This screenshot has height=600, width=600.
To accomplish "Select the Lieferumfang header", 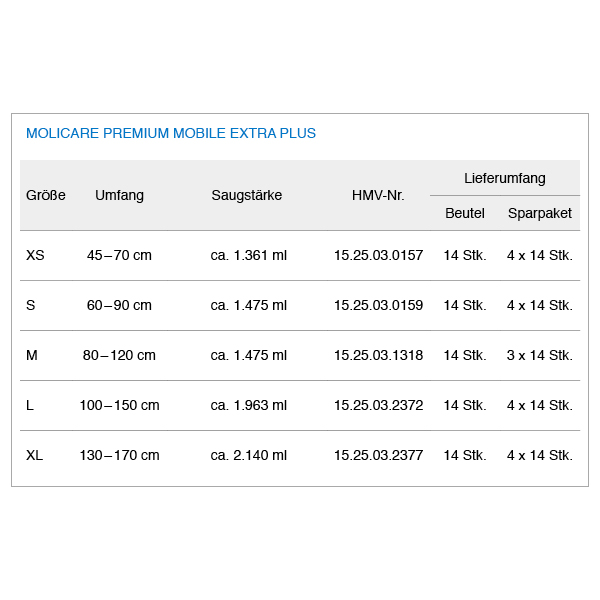I will pos(505,178).
